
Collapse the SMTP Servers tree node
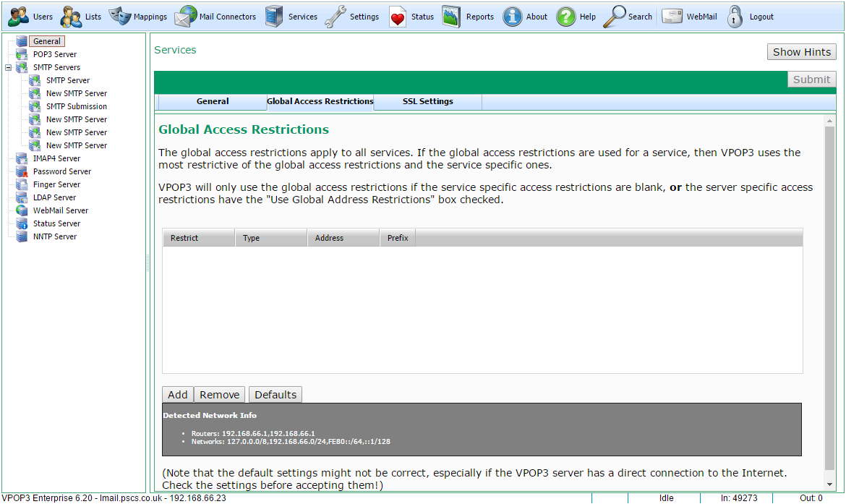click(9, 67)
